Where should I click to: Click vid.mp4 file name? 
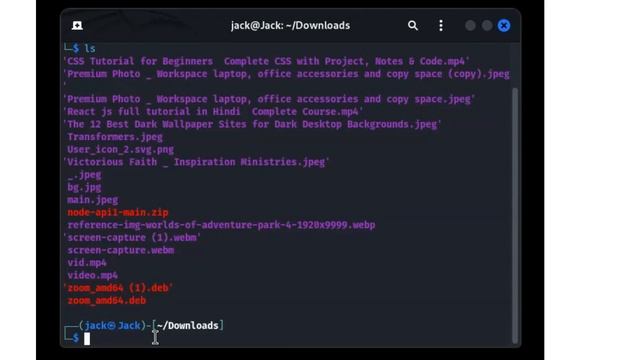click(x=87, y=263)
